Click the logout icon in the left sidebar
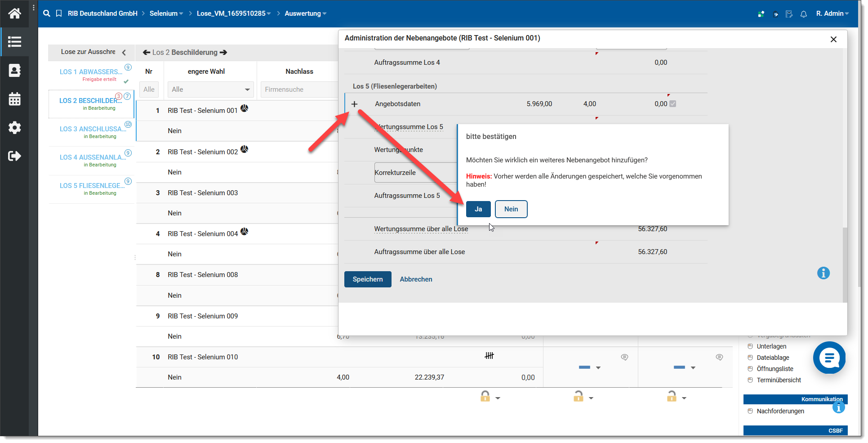This screenshot has width=868, height=443. pyautogui.click(x=14, y=156)
